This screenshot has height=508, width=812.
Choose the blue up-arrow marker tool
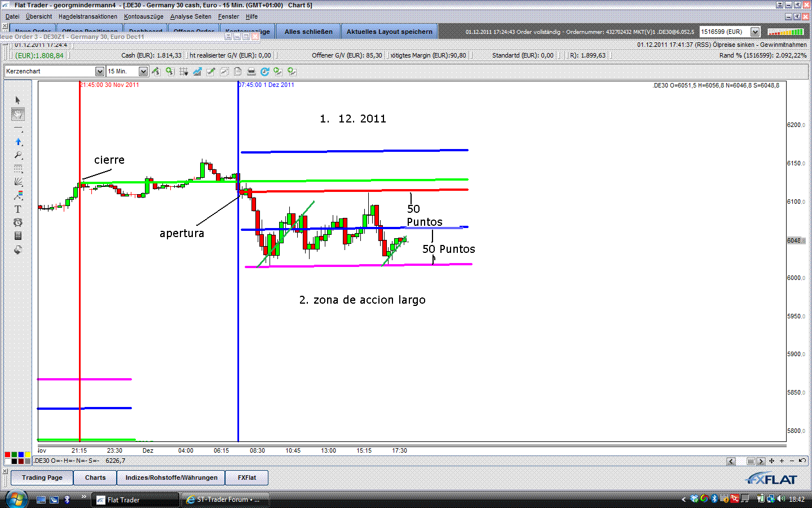[17, 142]
